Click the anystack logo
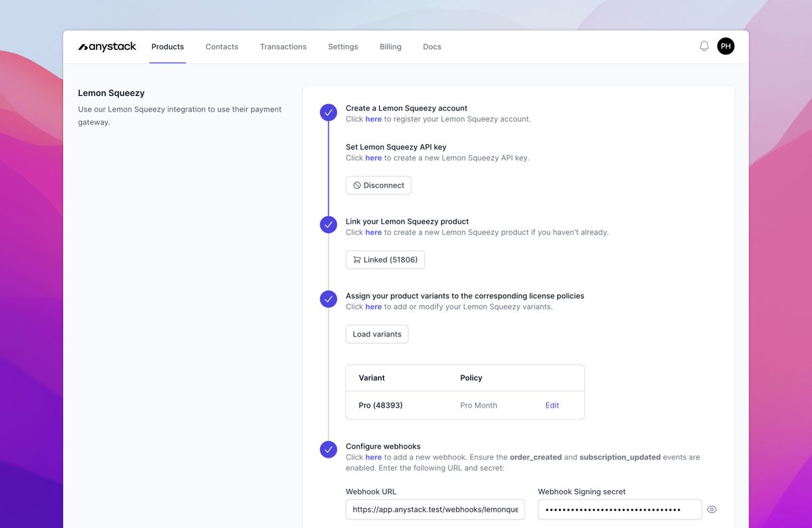Screen dimensions: 812x528 107,47
